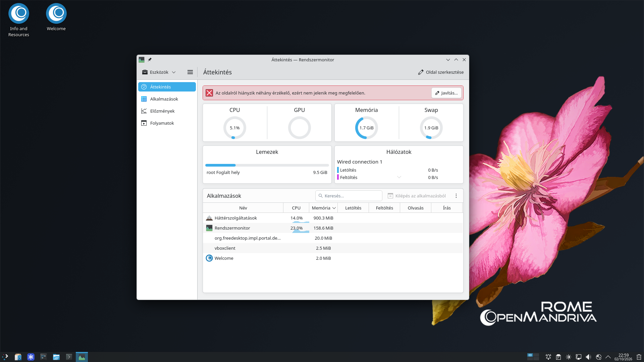Click the Javítás... button in the warning

click(x=446, y=93)
